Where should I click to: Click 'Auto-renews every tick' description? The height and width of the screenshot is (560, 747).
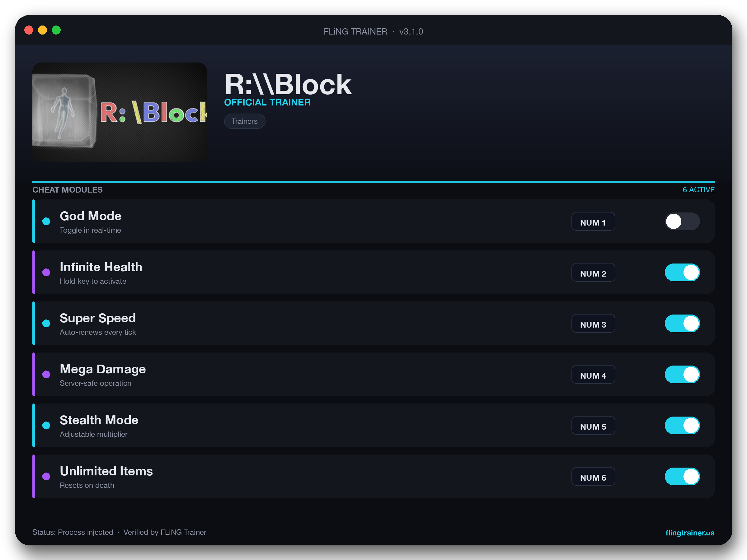98,332
